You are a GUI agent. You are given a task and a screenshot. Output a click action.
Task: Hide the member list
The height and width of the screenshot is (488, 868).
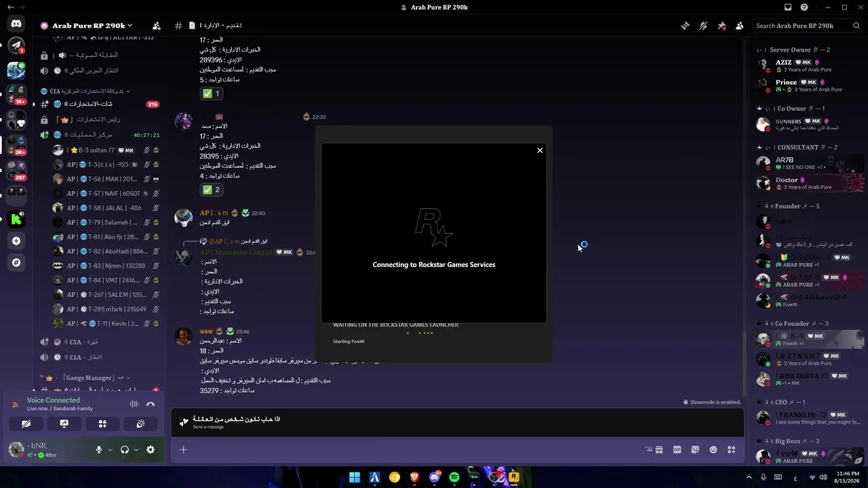[739, 26]
